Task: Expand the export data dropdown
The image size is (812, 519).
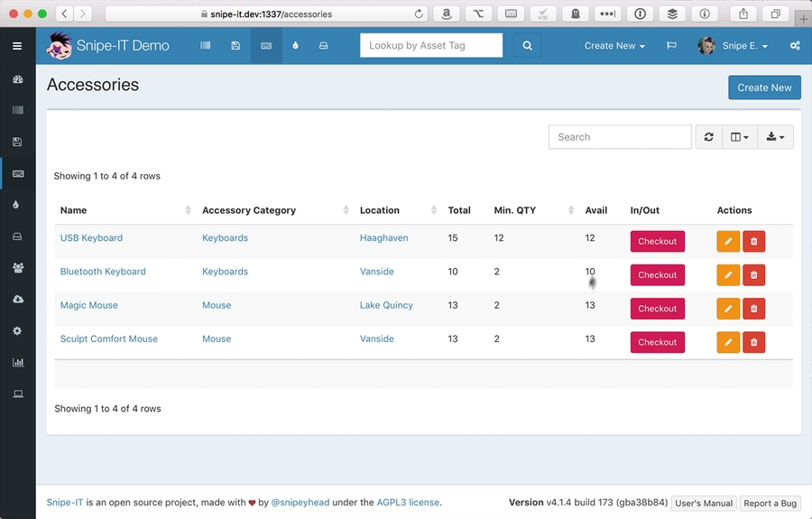Action: click(x=775, y=137)
